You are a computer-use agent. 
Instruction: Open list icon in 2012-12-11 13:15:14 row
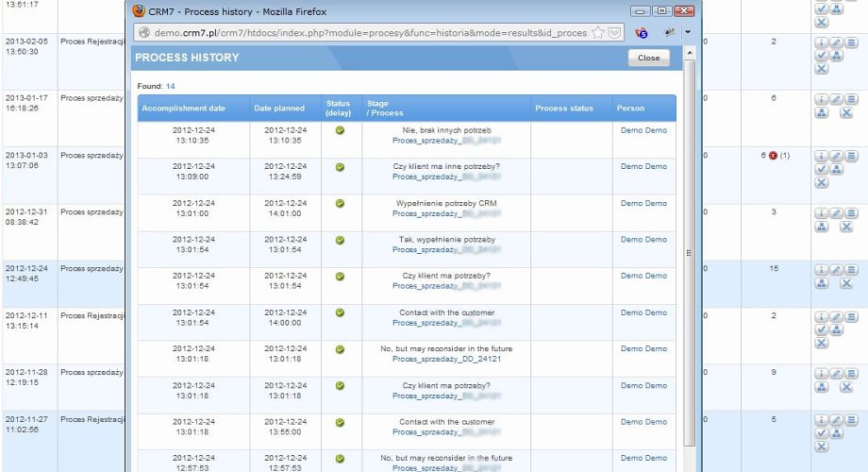851,317
